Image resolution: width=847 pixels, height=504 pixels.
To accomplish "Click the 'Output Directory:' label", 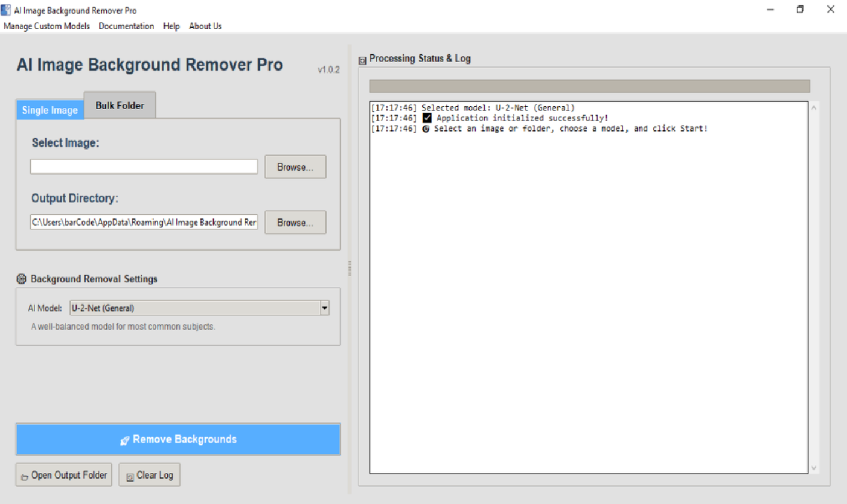I will click(75, 198).
